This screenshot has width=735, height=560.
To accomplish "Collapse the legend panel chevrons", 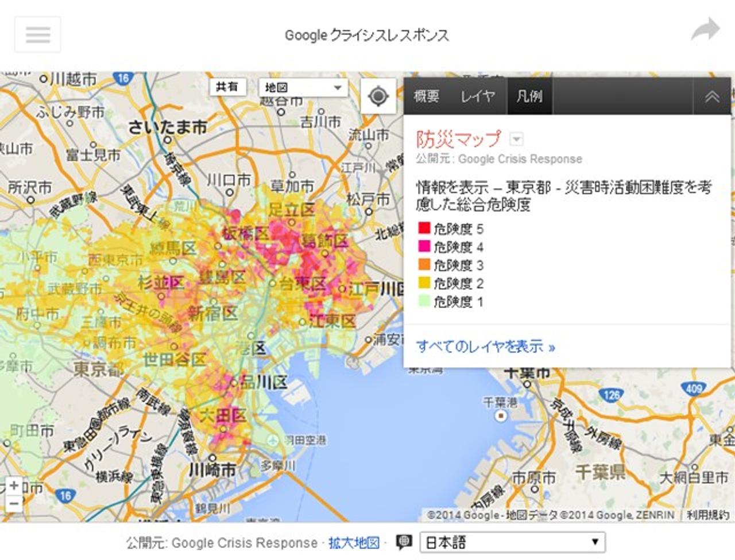I will 712,96.
